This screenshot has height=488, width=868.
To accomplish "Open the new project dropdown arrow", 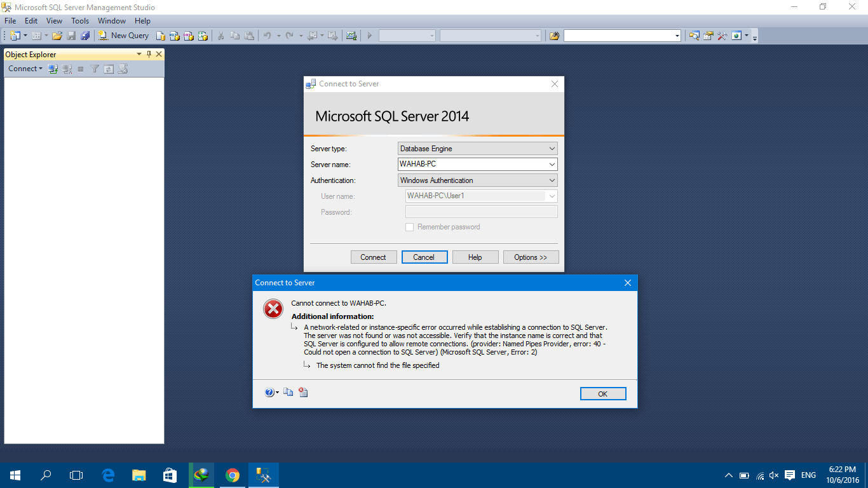I will (25, 36).
